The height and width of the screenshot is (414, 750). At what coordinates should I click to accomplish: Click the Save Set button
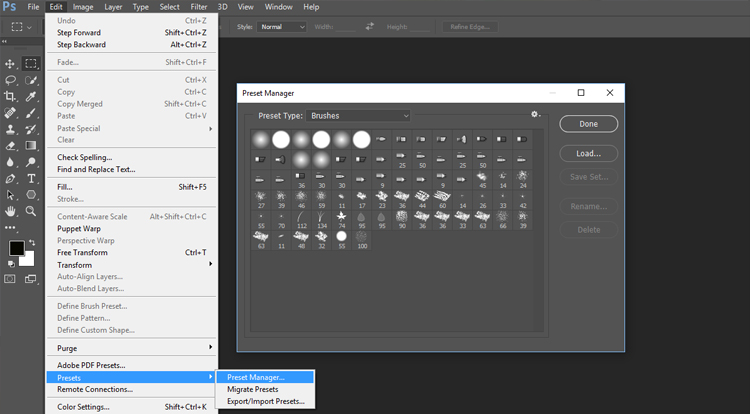(588, 177)
